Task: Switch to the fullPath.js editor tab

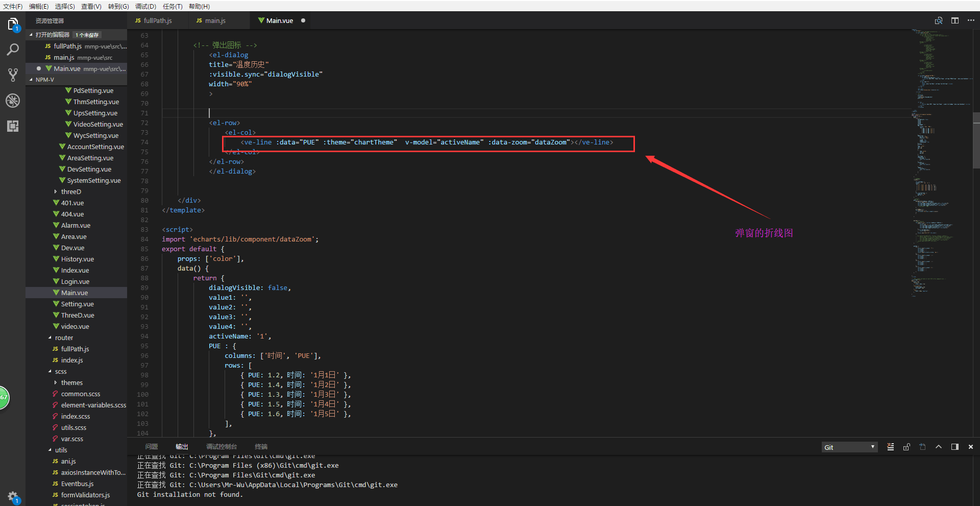Action: [157, 20]
